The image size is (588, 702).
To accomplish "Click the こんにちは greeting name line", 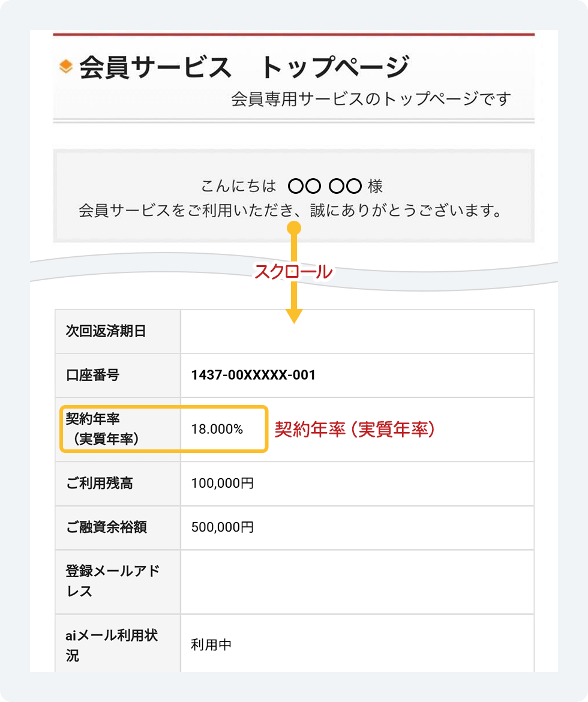I will (292, 186).
